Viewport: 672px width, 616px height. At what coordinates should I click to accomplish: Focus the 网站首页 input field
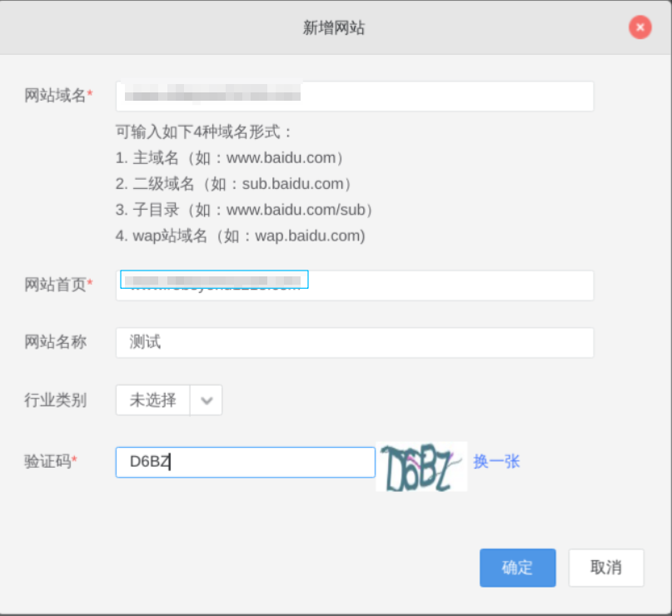pyautogui.click(x=355, y=286)
